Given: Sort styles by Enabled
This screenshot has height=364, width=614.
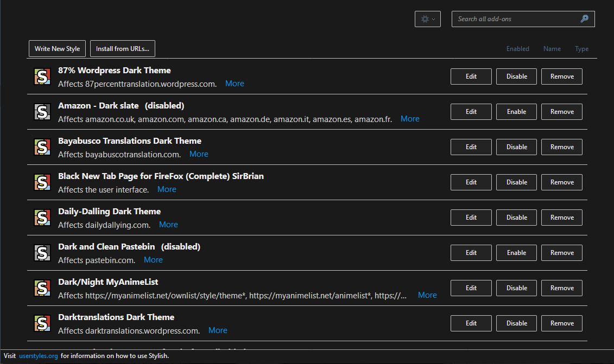Looking at the screenshot, I should (518, 48).
